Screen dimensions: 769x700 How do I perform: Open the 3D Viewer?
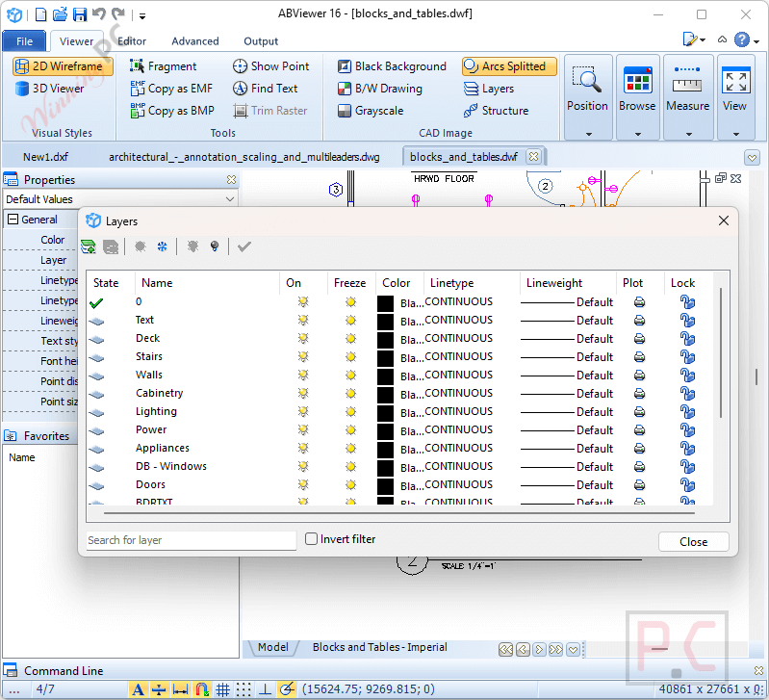tap(49, 89)
